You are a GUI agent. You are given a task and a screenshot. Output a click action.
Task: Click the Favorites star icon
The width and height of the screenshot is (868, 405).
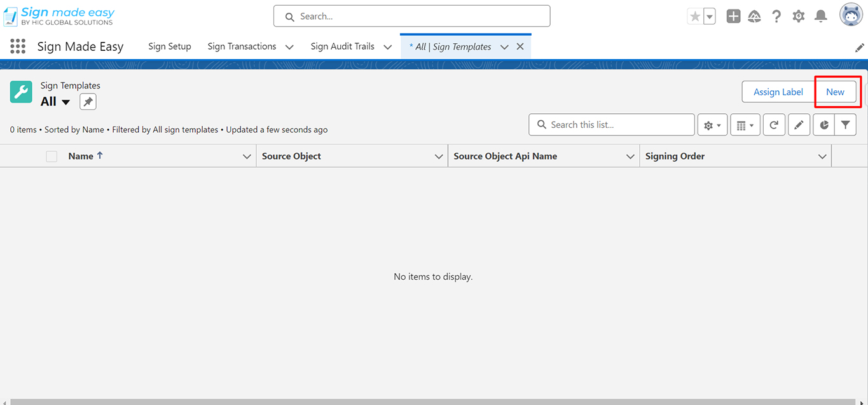pyautogui.click(x=694, y=17)
